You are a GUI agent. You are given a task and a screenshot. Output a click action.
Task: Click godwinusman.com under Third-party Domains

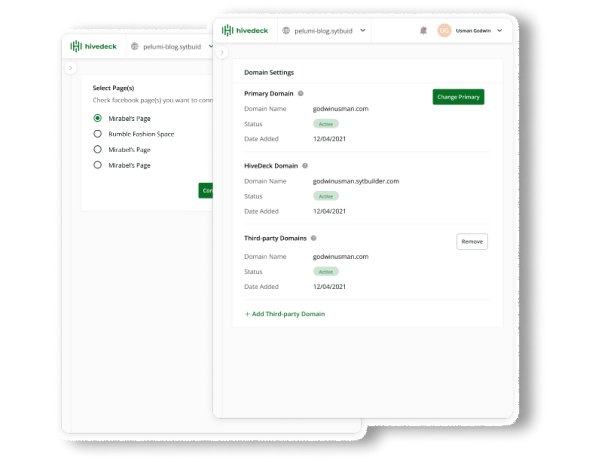point(341,256)
